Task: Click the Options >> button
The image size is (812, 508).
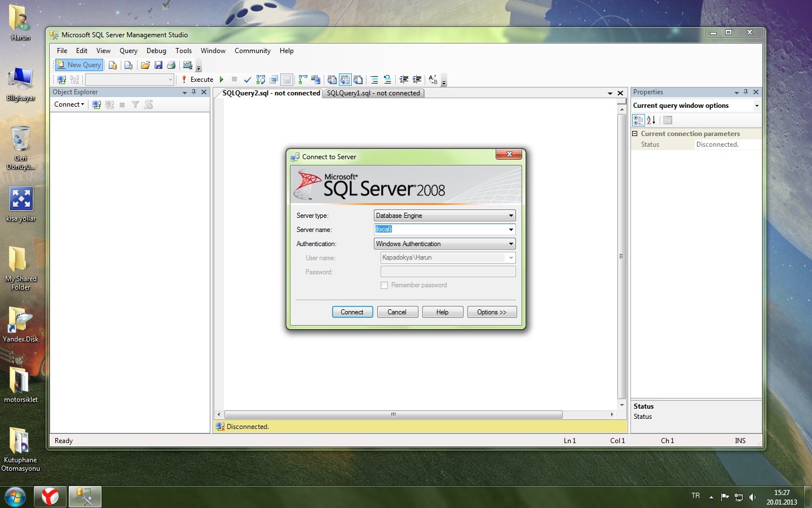Action: tap(492, 312)
